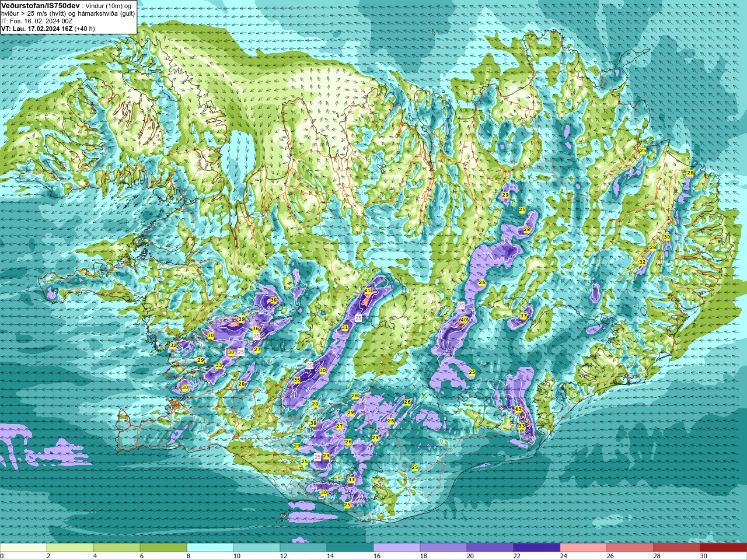Click the 10–12 m/s turquoise legend swatch
This screenshot has width=747, height=560.
click(257, 548)
